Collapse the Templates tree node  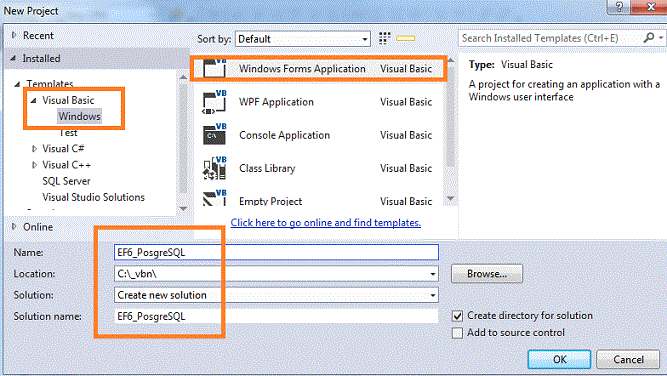point(17,84)
